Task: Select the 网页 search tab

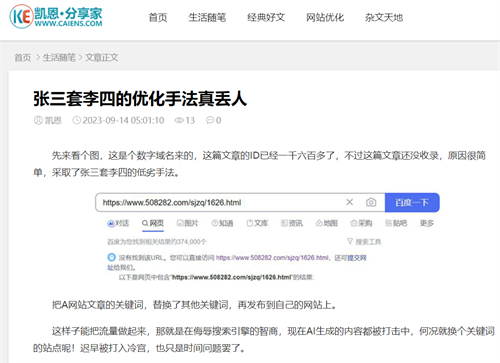Action: (153, 223)
